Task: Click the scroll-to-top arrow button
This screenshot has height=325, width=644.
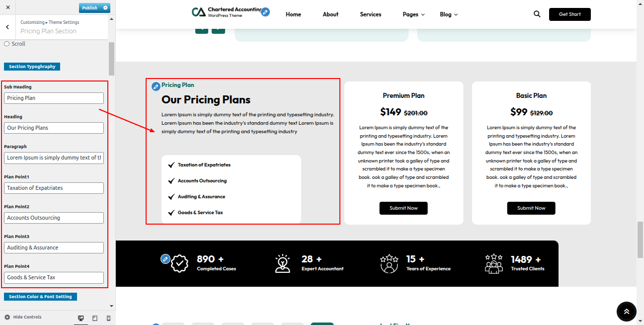Action: (x=626, y=312)
